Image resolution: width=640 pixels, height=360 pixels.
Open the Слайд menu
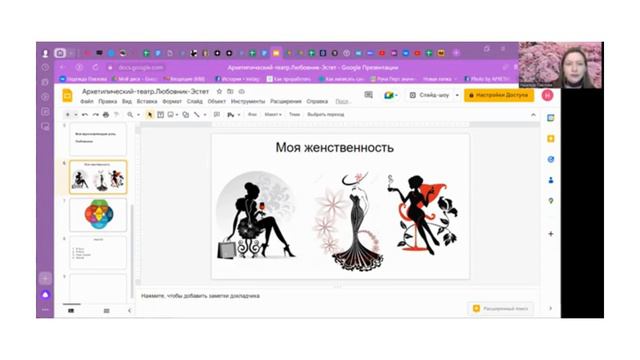pyautogui.click(x=195, y=101)
